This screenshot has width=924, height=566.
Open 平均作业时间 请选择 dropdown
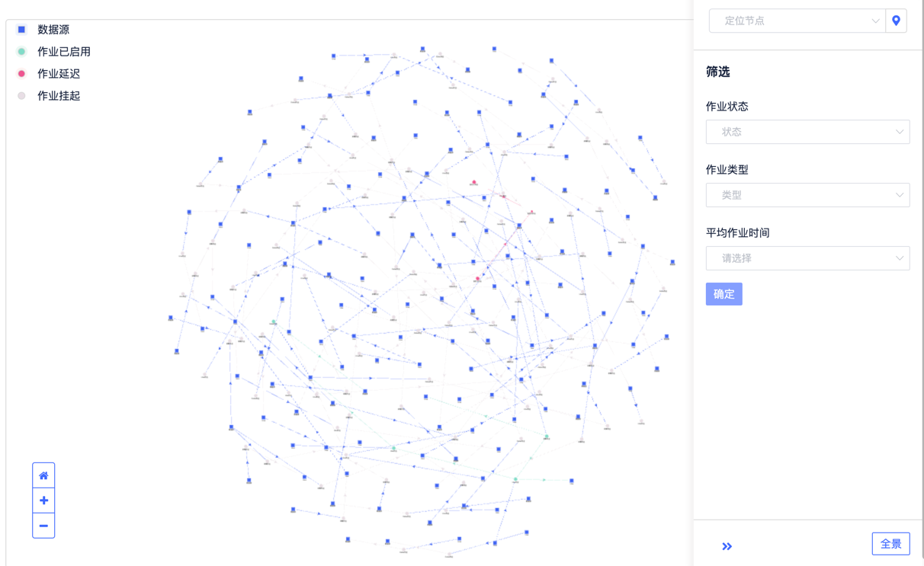tap(807, 258)
